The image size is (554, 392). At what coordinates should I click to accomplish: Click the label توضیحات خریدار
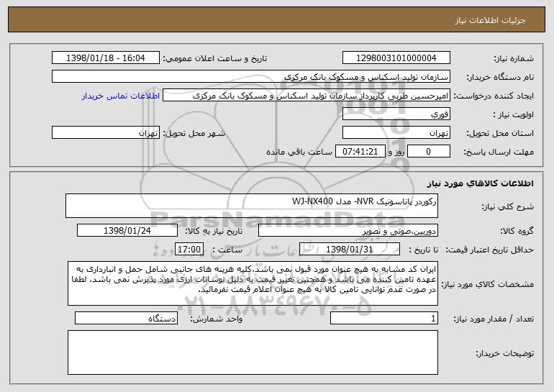[505, 353]
